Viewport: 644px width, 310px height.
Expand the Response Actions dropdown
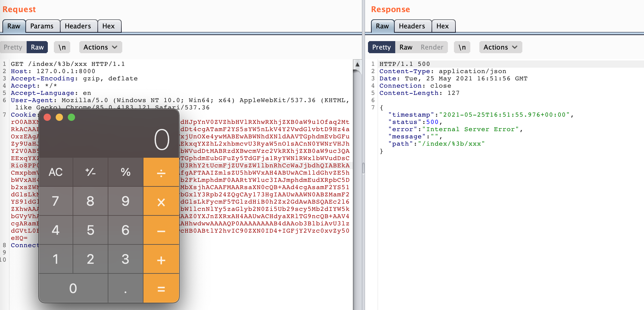[501, 47]
